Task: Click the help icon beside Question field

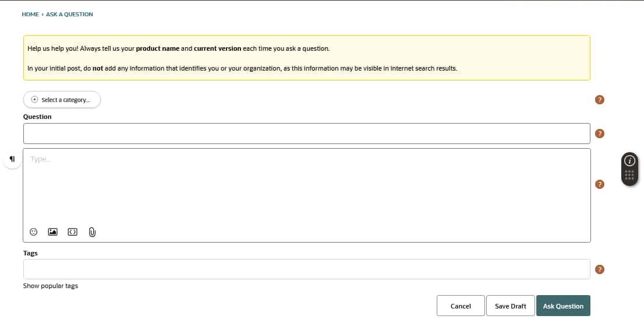Action: pyautogui.click(x=600, y=134)
